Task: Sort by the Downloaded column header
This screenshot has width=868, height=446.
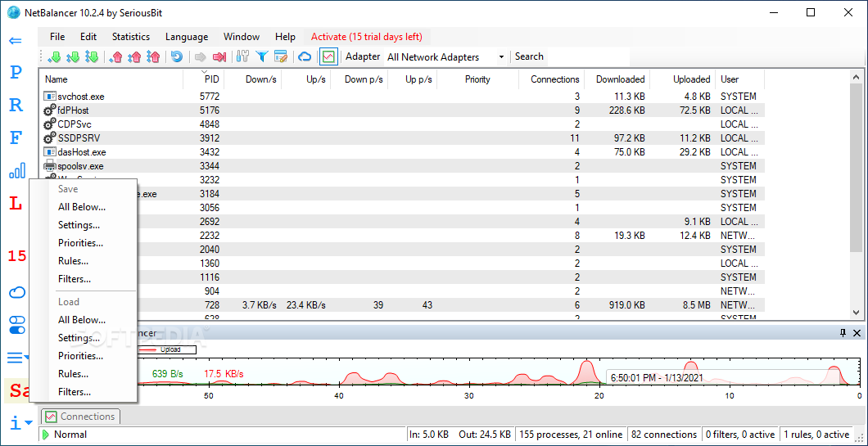Action: [x=617, y=79]
